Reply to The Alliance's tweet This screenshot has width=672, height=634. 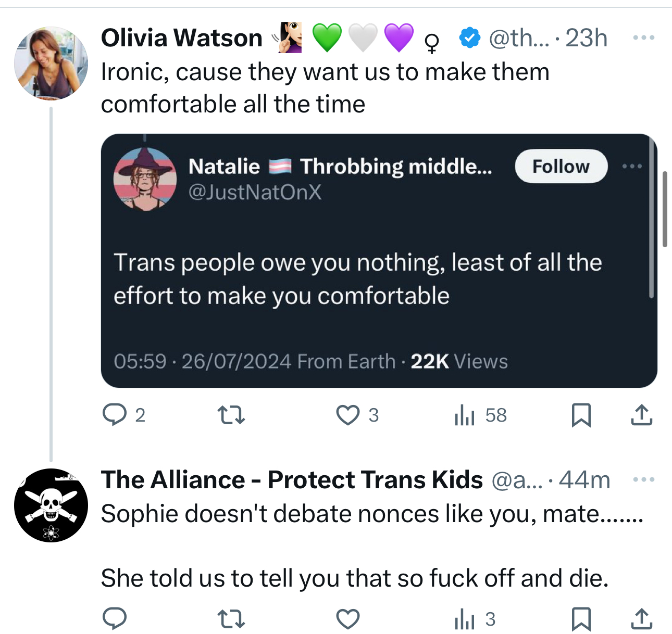click(x=115, y=619)
